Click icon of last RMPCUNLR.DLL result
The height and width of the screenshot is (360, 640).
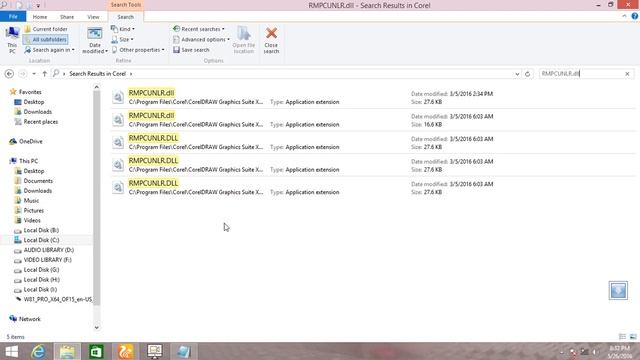(118, 187)
